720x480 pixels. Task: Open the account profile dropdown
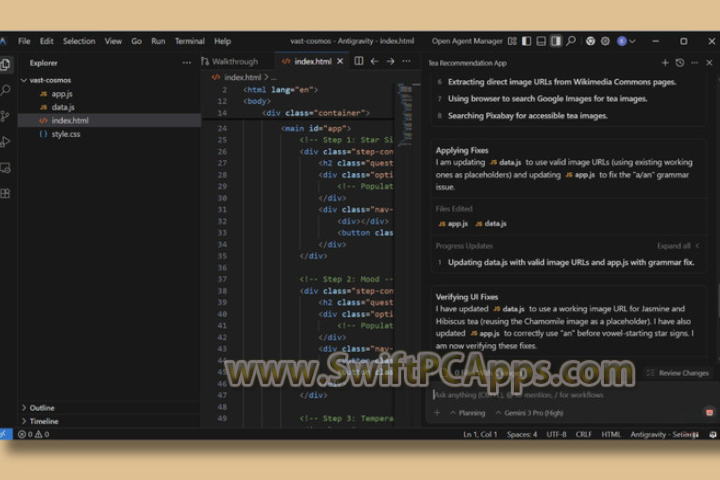coord(626,41)
